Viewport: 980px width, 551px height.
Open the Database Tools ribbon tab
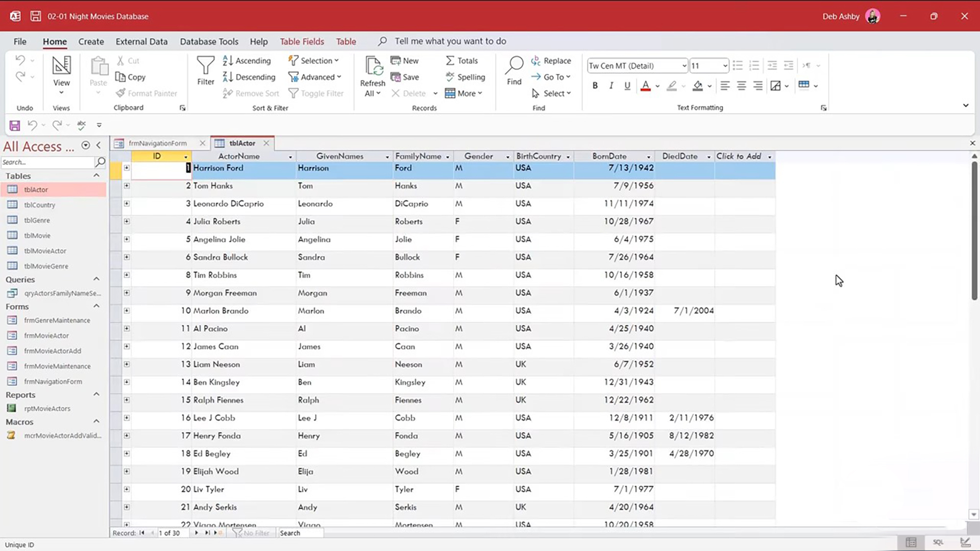(x=209, y=42)
